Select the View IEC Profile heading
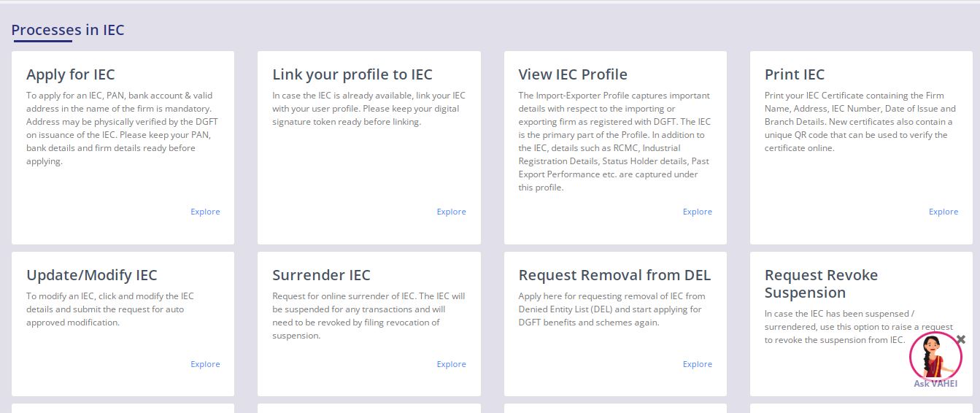Image resolution: width=980 pixels, height=413 pixels. (x=573, y=74)
